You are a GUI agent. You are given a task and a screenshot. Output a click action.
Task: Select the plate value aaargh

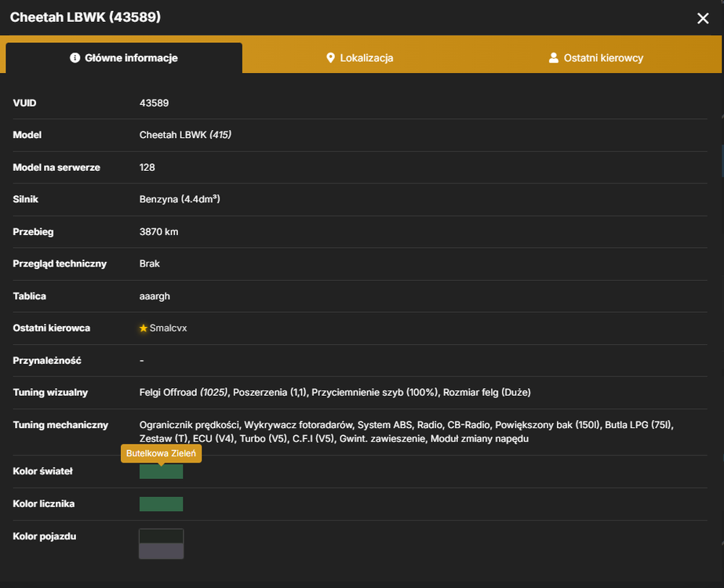155,296
